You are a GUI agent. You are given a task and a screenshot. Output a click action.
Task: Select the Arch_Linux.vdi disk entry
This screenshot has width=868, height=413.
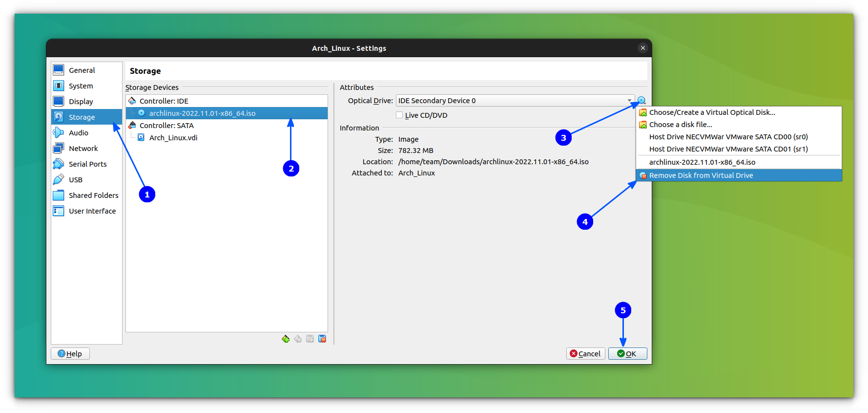tap(173, 138)
